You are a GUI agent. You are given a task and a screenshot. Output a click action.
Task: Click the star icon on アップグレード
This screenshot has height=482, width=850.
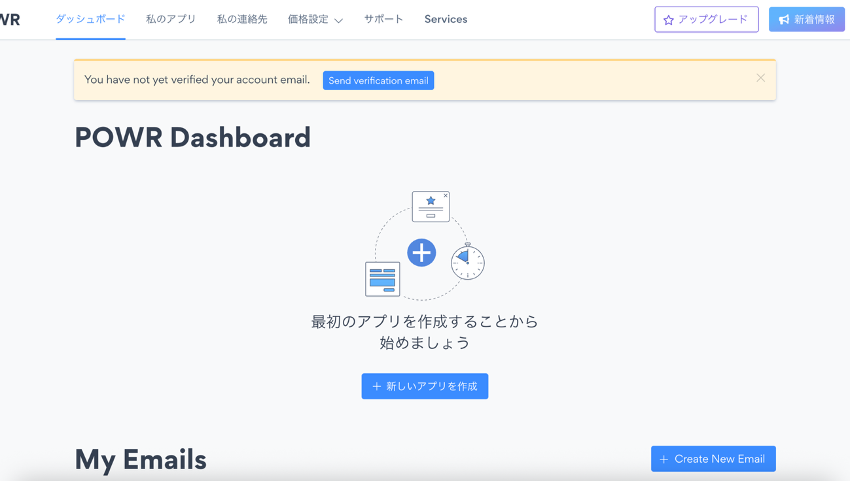click(x=668, y=20)
